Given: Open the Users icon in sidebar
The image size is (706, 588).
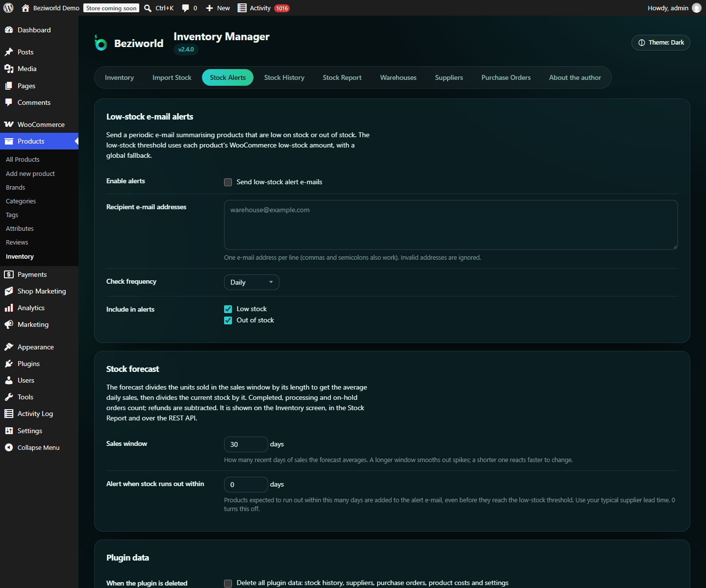Looking at the screenshot, I should click(9, 380).
